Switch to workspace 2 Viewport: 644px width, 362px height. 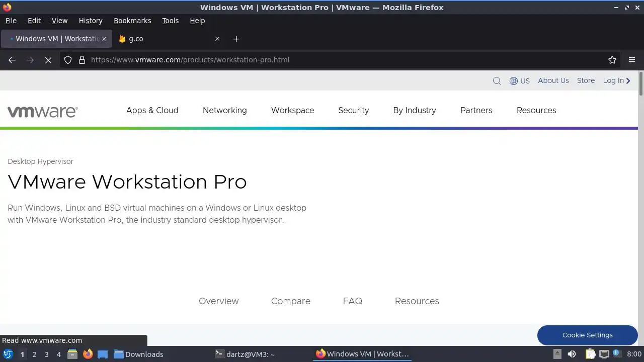[x=35, y=354]
